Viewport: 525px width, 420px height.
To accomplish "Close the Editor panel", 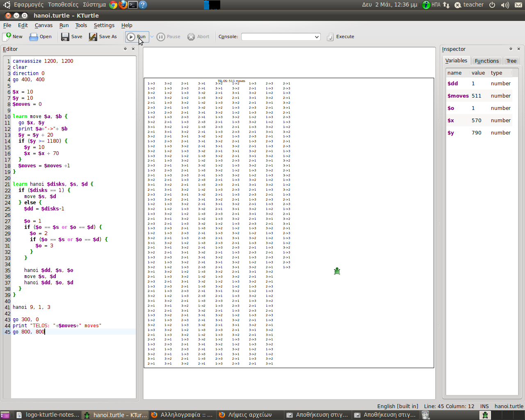I will [133, 49].
